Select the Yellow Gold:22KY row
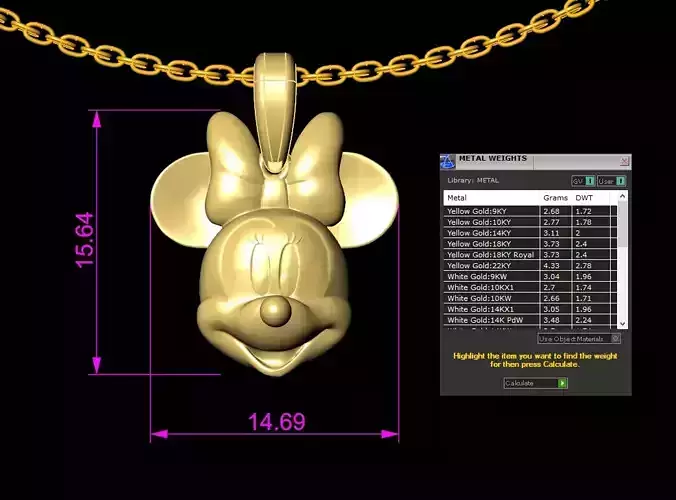The image size is (676, 500). (530, 266)
